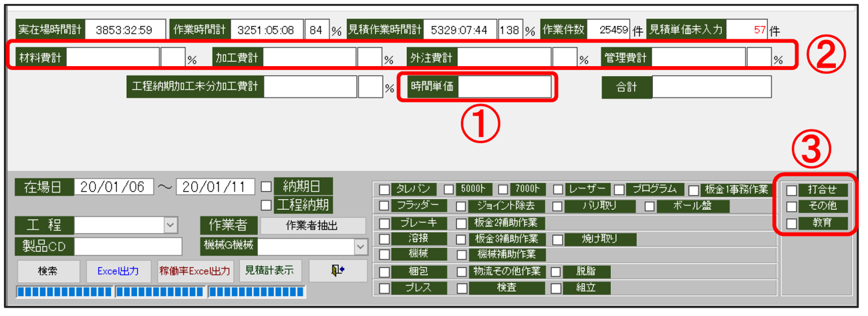Image resolution: width=868 pixels, height=316 pixels.
Task: Click the 時間単価 input field
Action: tap(505, 87)
